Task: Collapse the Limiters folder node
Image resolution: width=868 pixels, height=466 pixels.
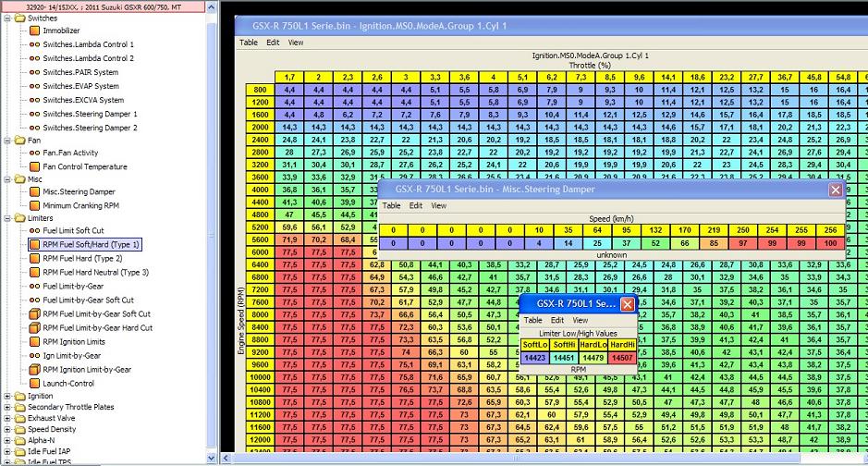Action: 8,218
